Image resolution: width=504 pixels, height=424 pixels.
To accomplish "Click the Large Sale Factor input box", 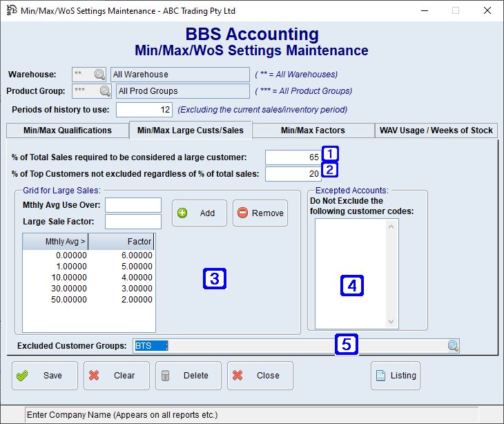I will [133, 222].
